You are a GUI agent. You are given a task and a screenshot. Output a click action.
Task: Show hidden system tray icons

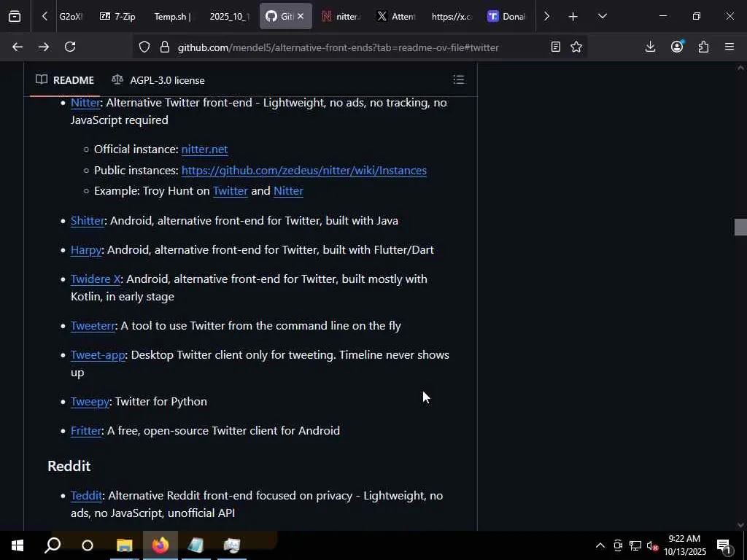click(x=600, y=545)
